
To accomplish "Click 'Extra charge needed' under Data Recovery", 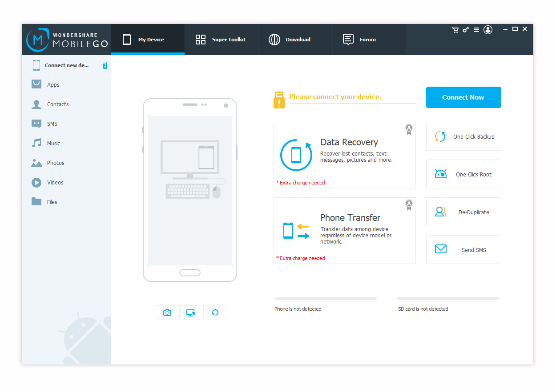I will [301, 183].
